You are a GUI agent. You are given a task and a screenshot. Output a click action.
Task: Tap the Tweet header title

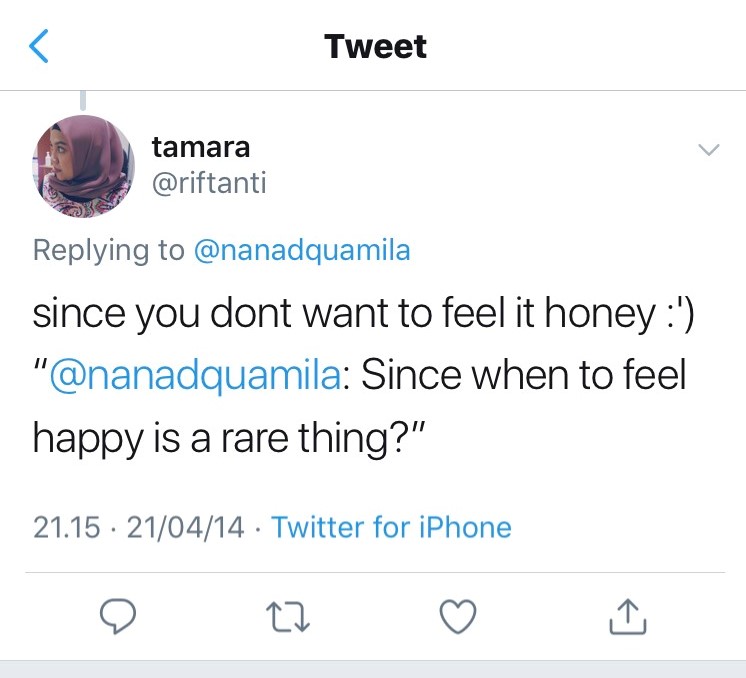point(375,46)
